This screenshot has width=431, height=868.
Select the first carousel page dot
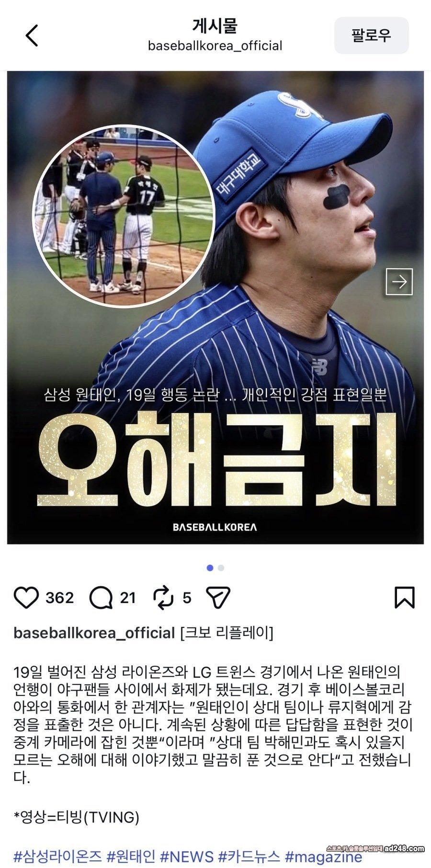(x=210, y=568)
